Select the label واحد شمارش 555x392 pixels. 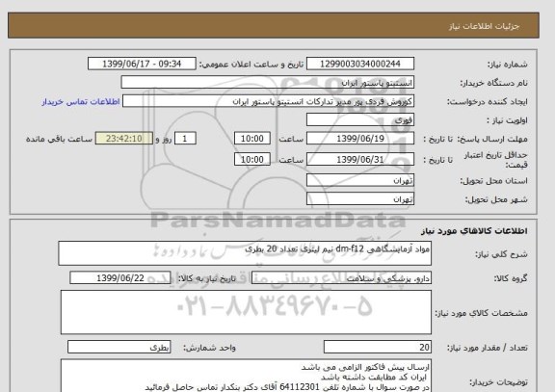click(x=209, y=348)
